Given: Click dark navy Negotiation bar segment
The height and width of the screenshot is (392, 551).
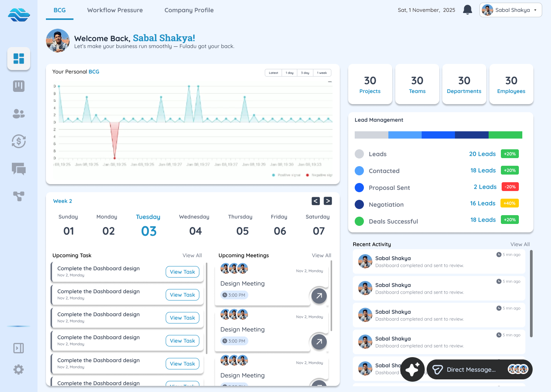Looking at the screenshot, I should pos(472,135).
